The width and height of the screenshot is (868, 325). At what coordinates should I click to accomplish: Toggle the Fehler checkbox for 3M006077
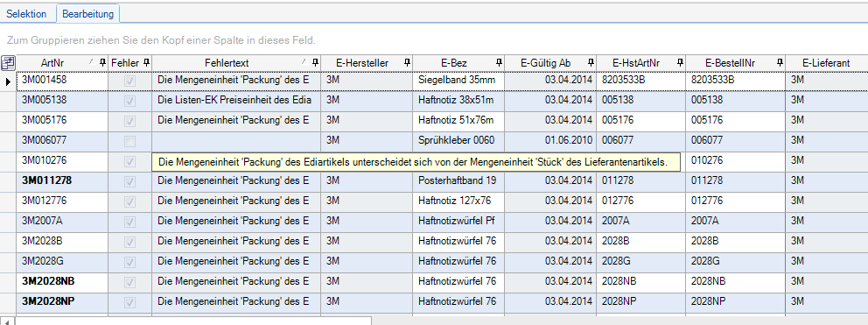[130, 141]
